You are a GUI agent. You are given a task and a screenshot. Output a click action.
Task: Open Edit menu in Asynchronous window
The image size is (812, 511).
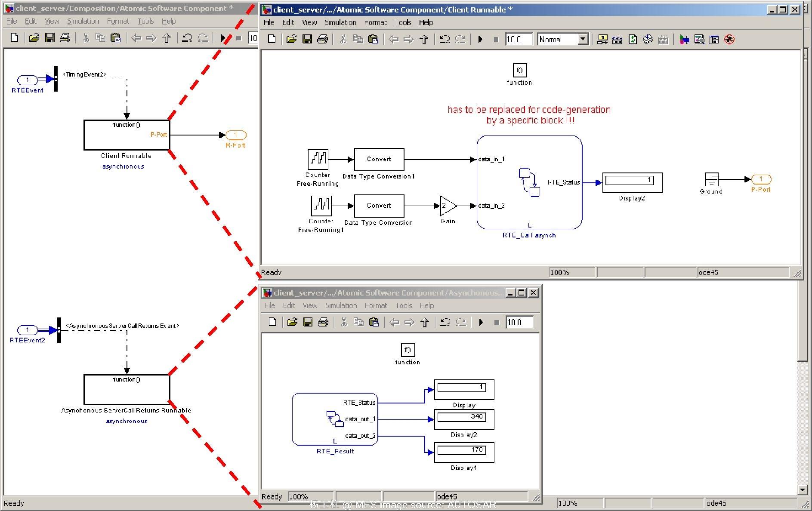(289, 305)
